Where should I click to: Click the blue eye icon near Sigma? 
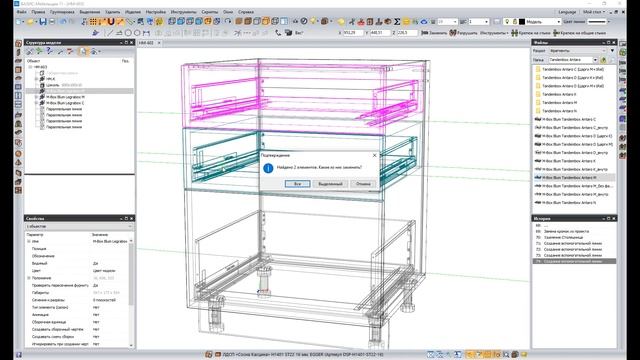click(x=424, y=21)
